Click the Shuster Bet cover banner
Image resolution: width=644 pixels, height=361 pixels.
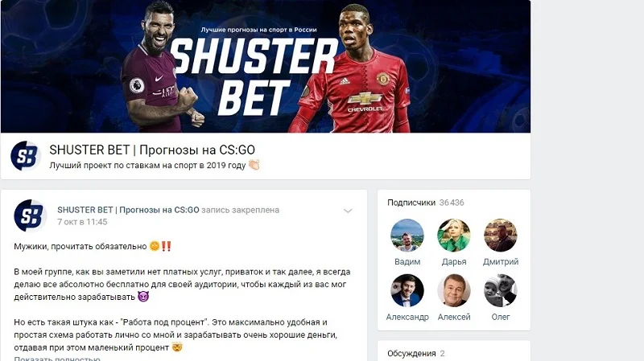tap(266, 66)
